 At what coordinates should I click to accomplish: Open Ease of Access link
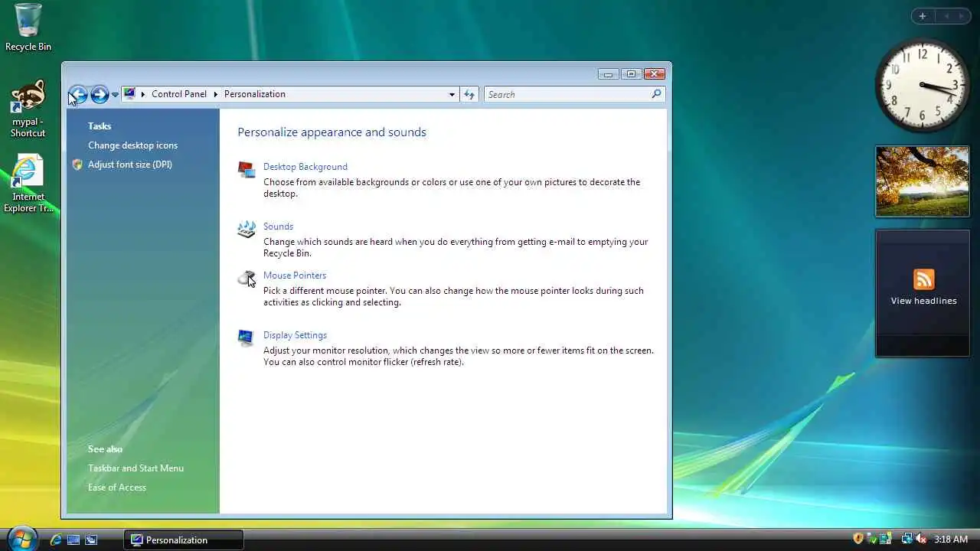117,487
